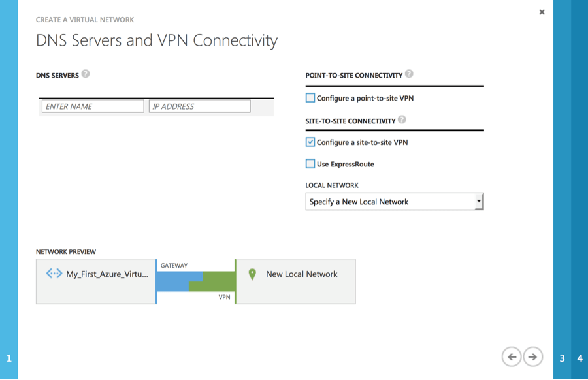Click the next arrow to continue the wizard
This screenshot has width=588, height=380.
click(x=532, y=356)
